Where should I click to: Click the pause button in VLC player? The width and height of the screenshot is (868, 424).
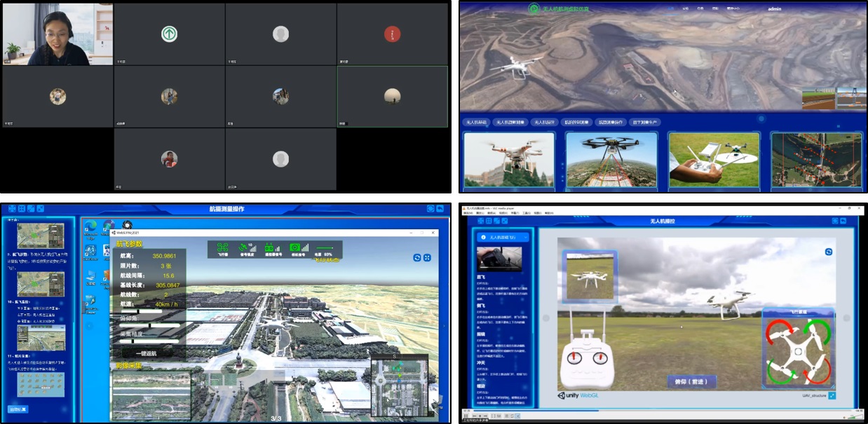pos(466,417)
